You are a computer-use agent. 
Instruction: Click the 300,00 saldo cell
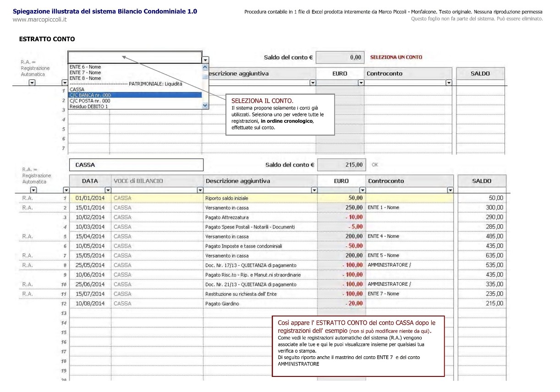point(482,207)
